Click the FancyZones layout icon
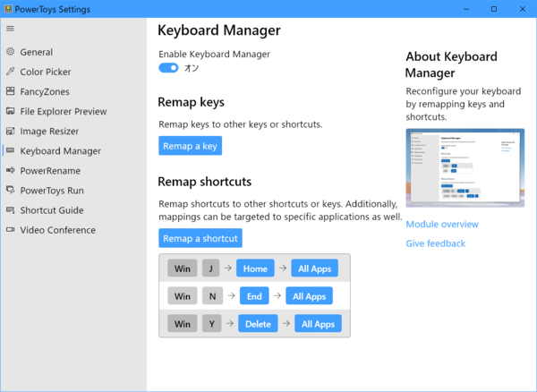 [x=10, y=91]
